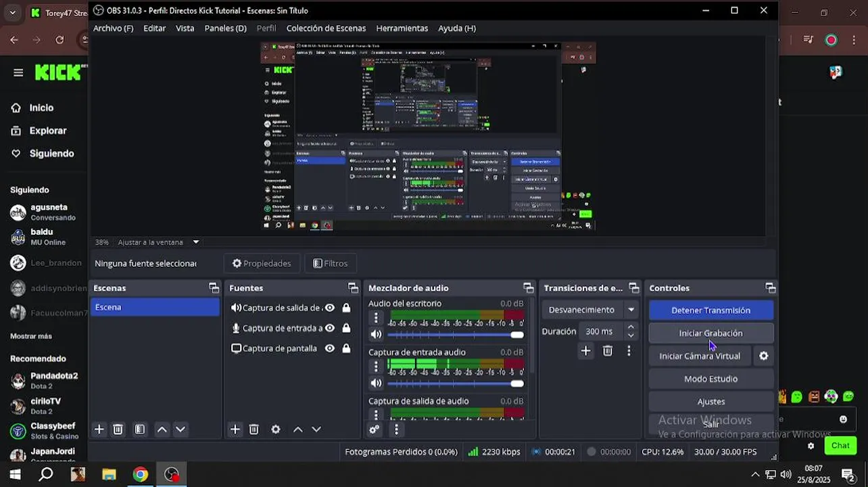Toggle visibility of Captura de salida source
Screen dimensions: 868x487
click(x=330, y=308)
